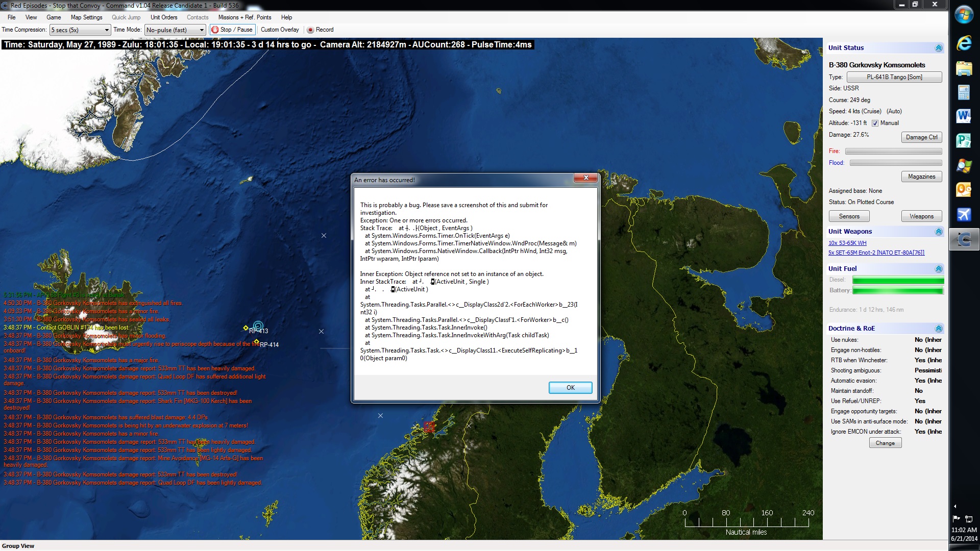Viewport: 980px width, 551px height.
Task: Collapse the Unit Weapons panel chevron
Action: (938, 232)
